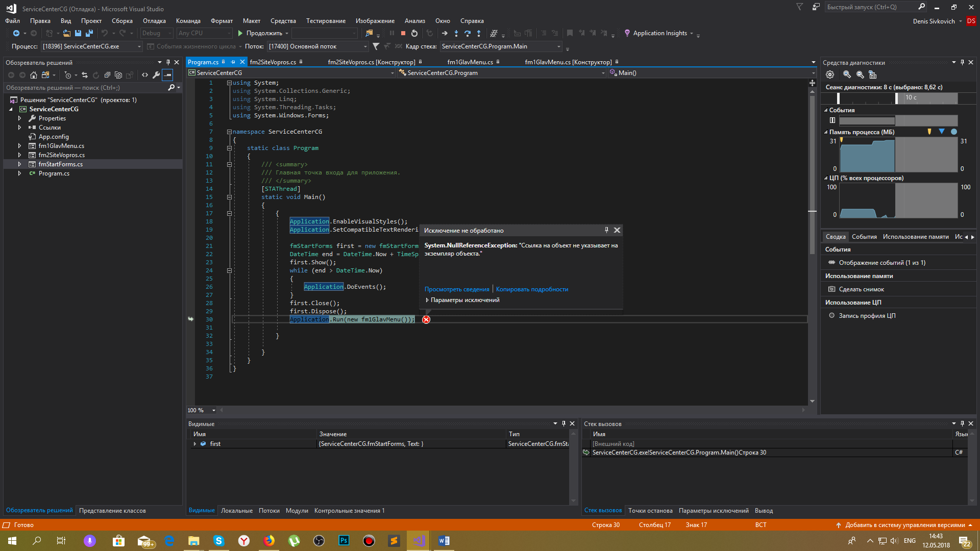Expand the Properties tree node
The image size is (980, 551).
19,118
